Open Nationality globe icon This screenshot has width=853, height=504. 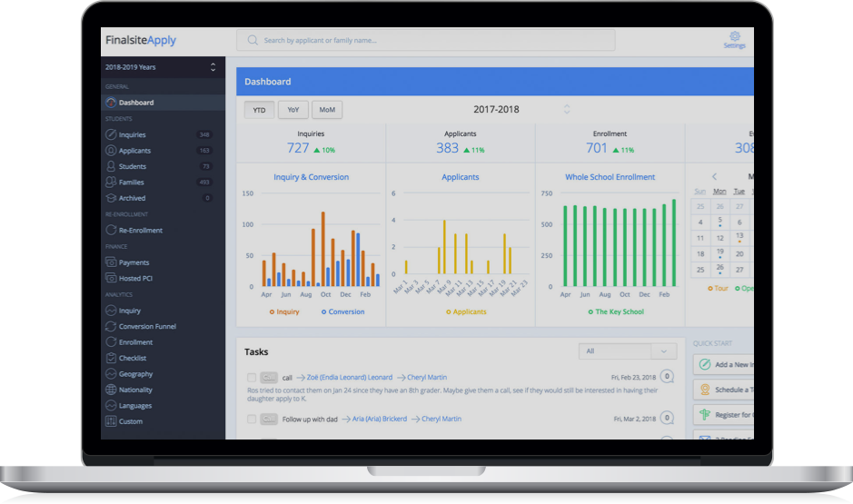tap(111, 390)
